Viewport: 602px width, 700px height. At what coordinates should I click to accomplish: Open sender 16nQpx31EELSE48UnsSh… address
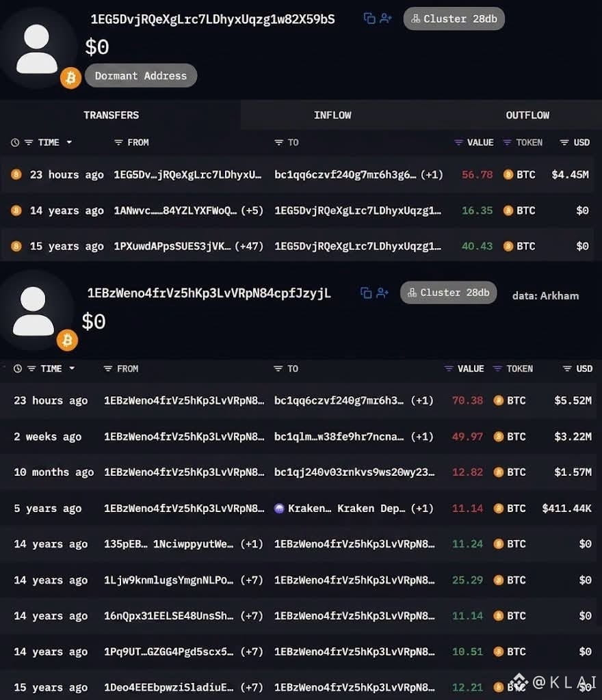point(169,616)
